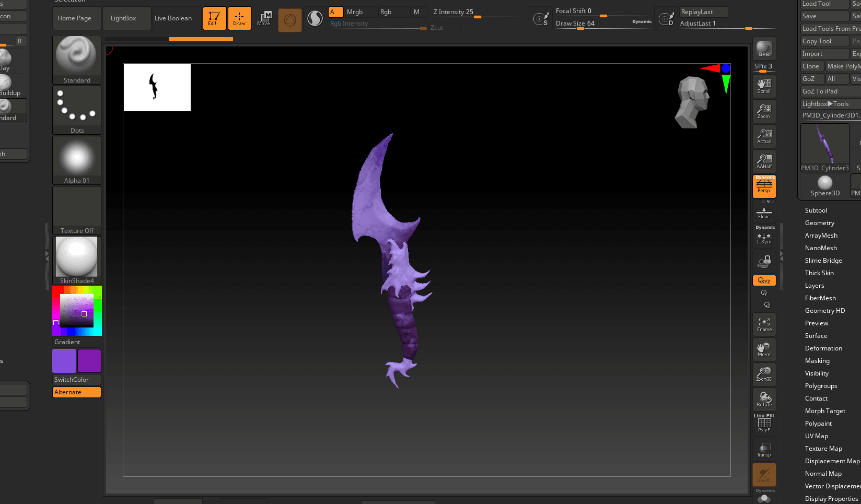This screenshot has width=861, height=504.
Task: Click the Sphere3D tool thumbnail
Action: (825, 186)
